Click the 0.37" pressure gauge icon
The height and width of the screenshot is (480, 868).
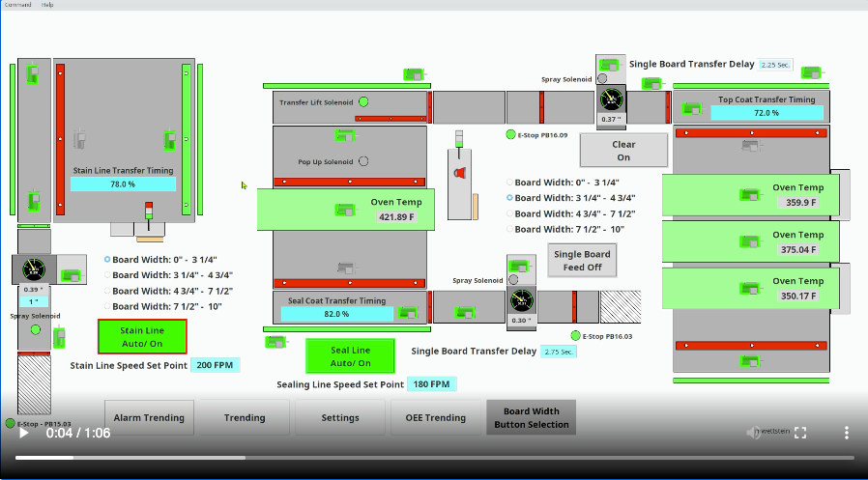tap(611, 99)
